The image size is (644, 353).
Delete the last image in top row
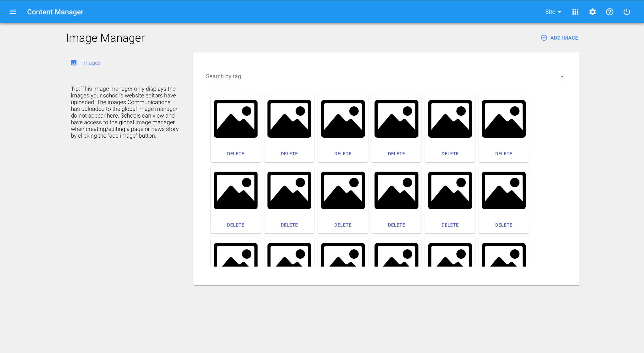tap(503, 154)
